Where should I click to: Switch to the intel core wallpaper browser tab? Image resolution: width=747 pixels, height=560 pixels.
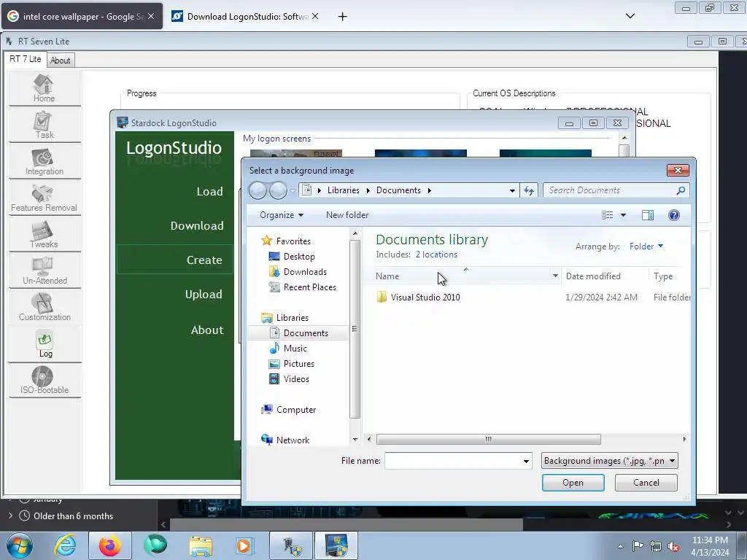pos(82,16)
